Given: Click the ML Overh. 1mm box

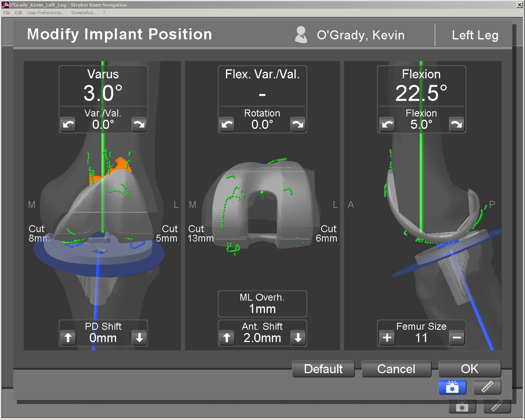Looking at the screenshot, I should (x=262, y=304).
